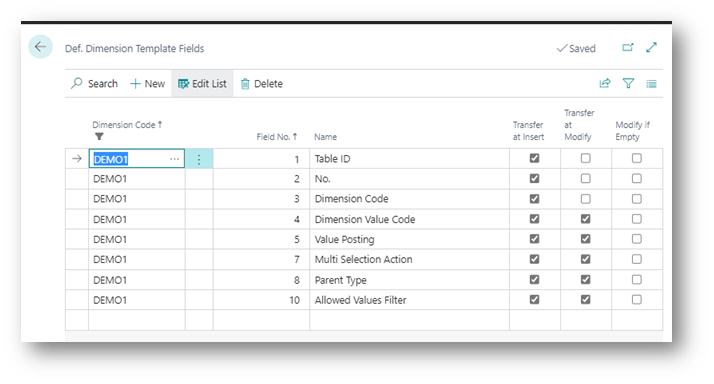Click the Multi Selection Action cell
Viewport: 714px width, 384px height.
(x=409, y=259)
